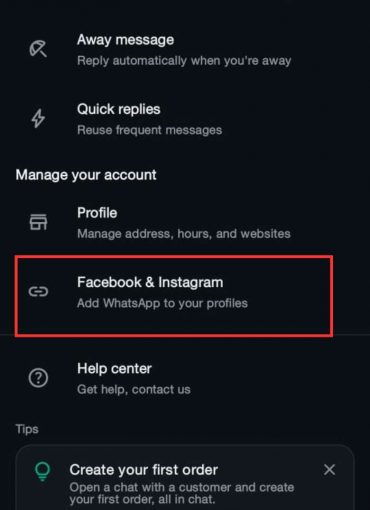Image resolution: width=370 pixels, height=510 pixels.
Task: Click the lightning bolt Quick replies icon
Action: 38,118
